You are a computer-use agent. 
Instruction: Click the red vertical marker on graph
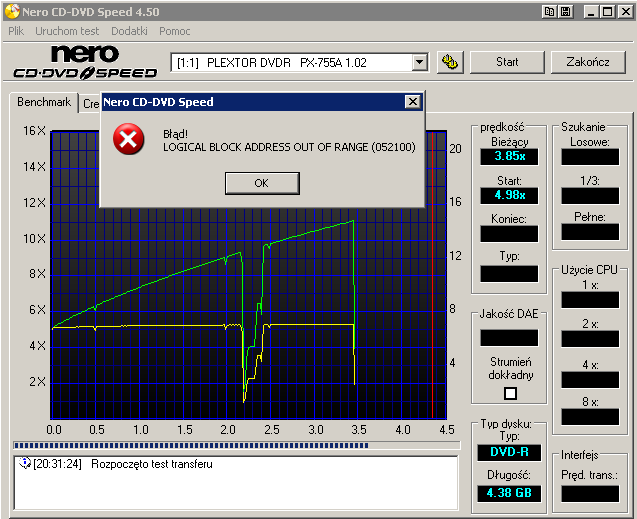tap(432, 275)
